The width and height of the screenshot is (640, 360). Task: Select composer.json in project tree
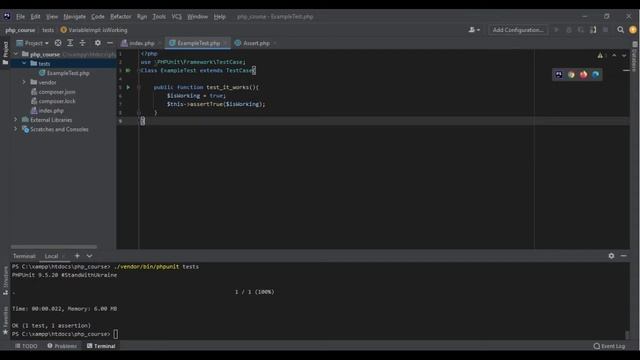57,92
